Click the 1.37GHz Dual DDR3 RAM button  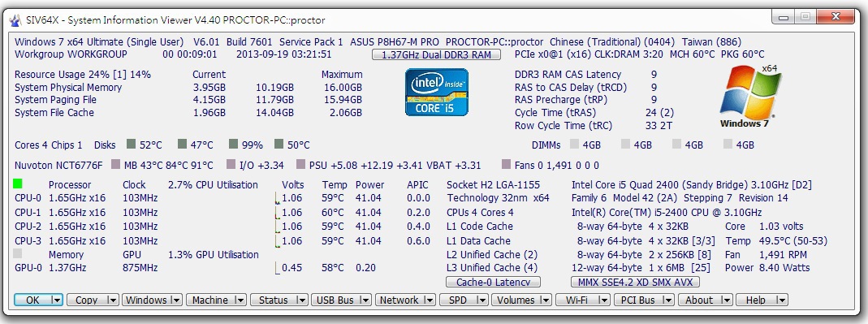pos(437,54)
